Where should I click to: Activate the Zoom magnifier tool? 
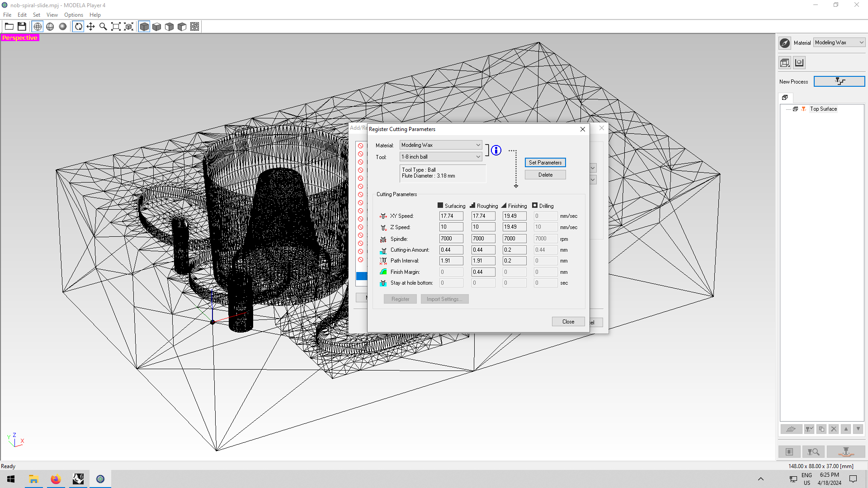pyautogui.click(x=104, y=27)
